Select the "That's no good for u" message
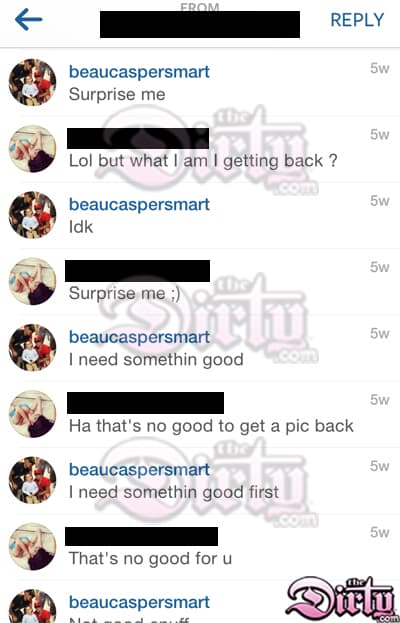Image resolution: width=400 pixels, height=623 pixels. [150, 559]
